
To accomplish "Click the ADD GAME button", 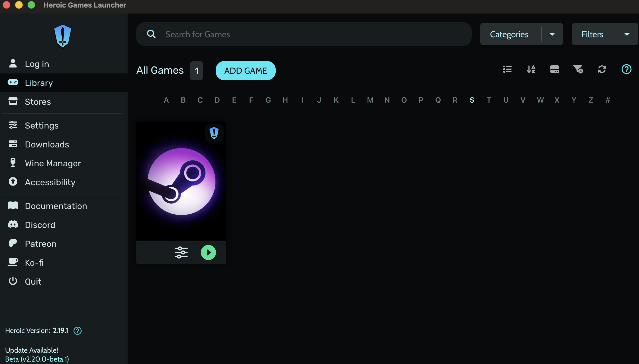I will (x=245, y=70).
